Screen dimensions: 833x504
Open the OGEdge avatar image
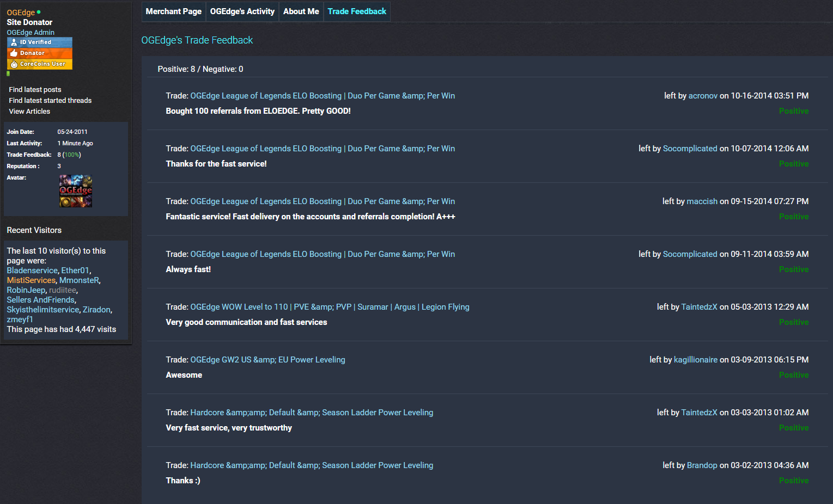click(76, 191)
